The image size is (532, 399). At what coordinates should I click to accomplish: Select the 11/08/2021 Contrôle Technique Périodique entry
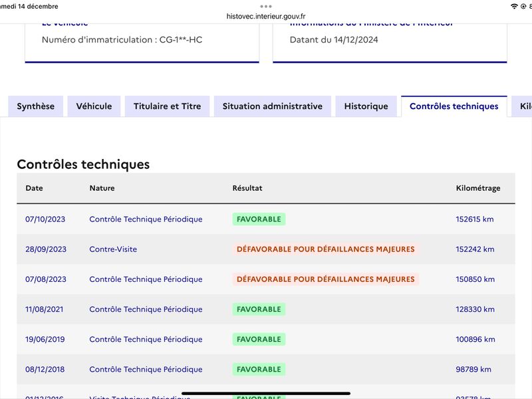[146, 309]
